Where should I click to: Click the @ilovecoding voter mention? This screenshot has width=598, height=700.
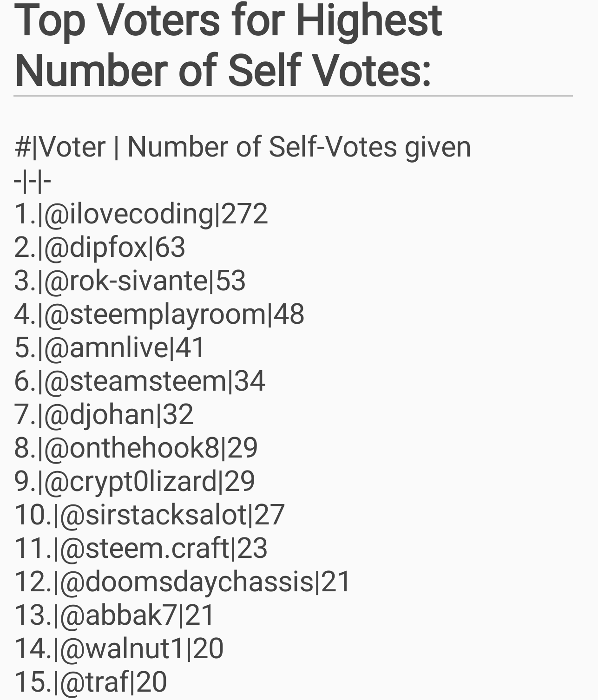129,214
